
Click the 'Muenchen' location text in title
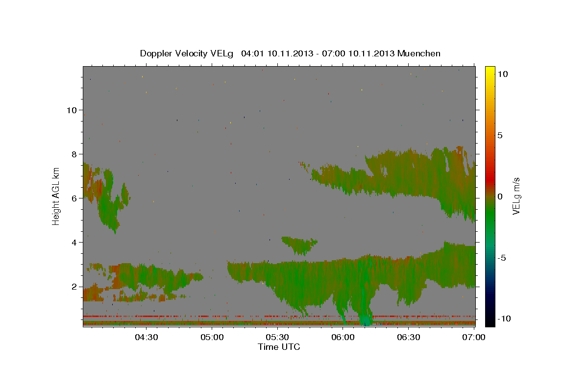[419, 53]
